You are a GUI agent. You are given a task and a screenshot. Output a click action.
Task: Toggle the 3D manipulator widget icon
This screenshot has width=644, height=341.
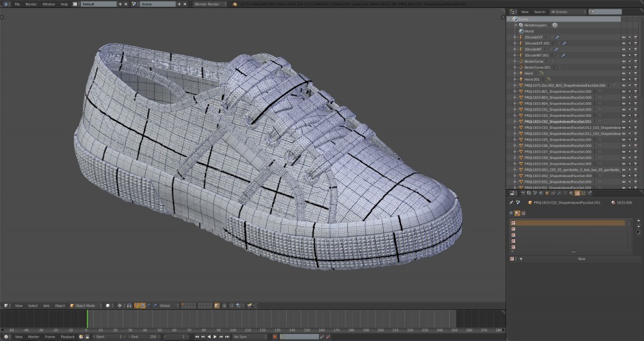coord(136,306)
